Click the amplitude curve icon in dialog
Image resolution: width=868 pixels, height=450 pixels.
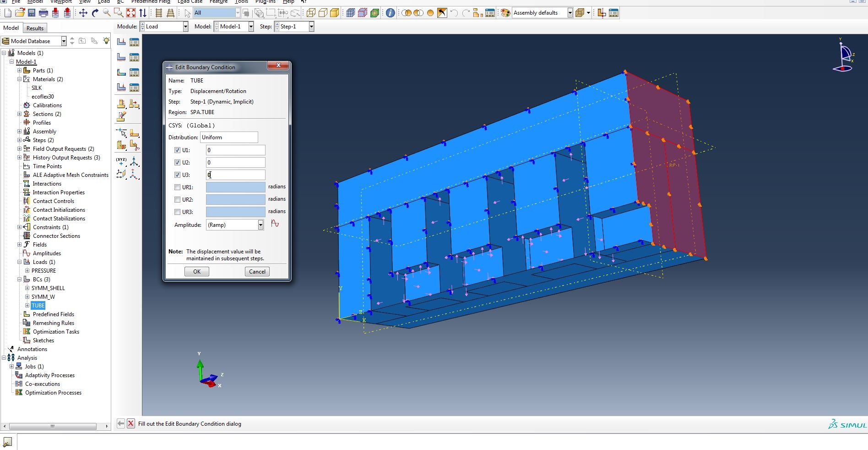click(275, 224)
